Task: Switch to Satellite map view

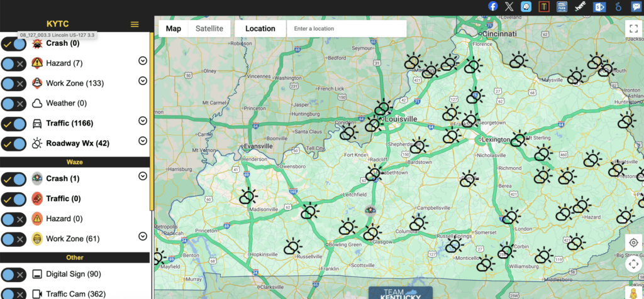Action: pos(209,28)
